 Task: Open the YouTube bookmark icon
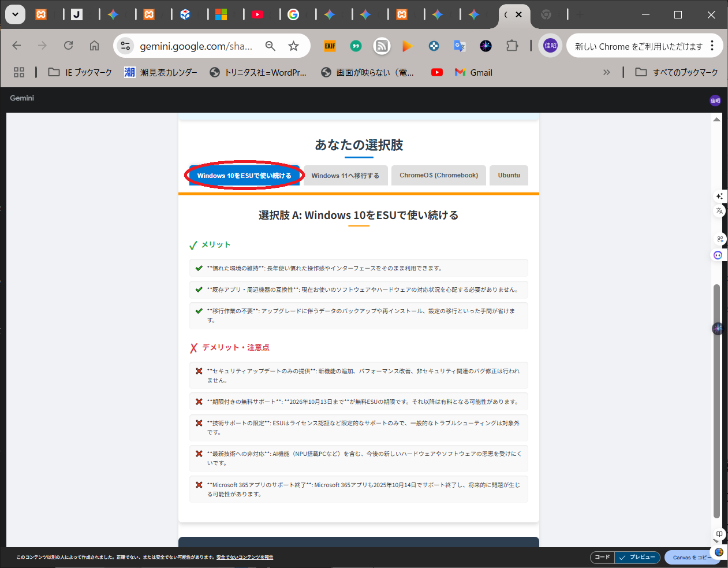coord(437,72)
